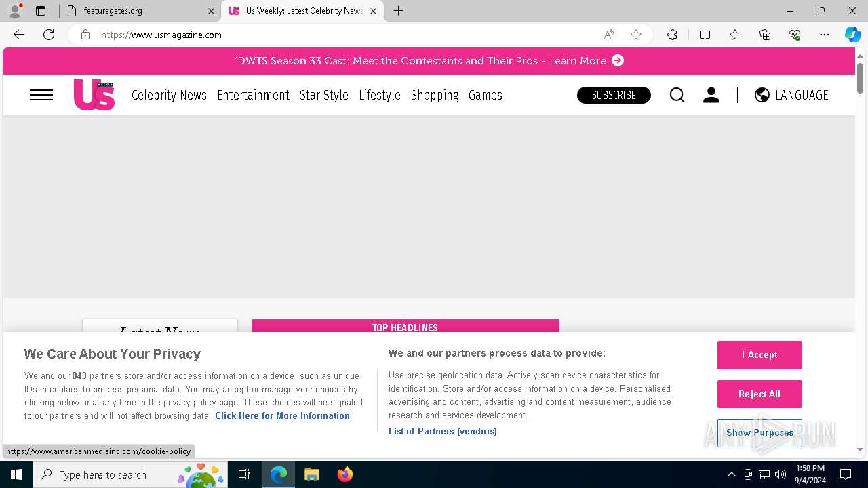The width and height of the screenshot is (868, 488).
Task: Add this page to favorites star
Action: (x=636, y=35)
